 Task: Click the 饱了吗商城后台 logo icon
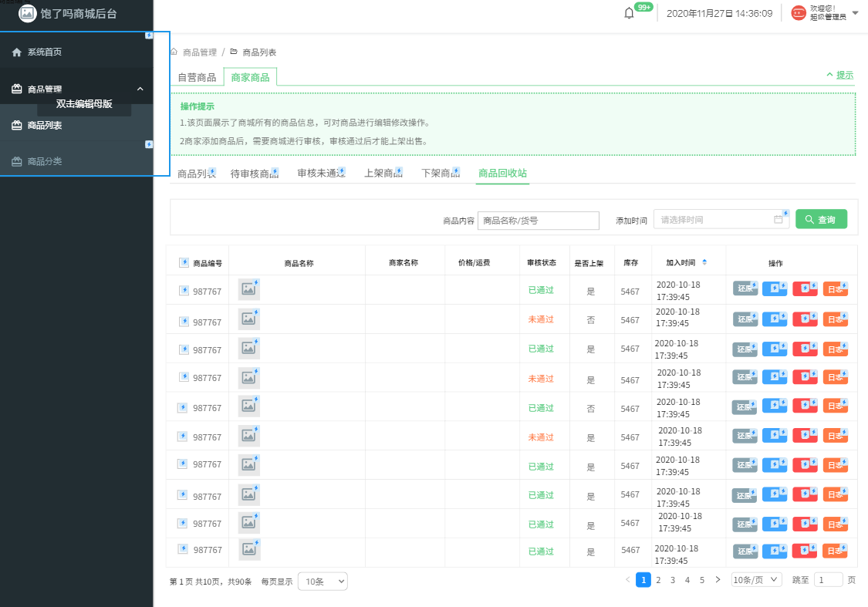tap(27, 13)
